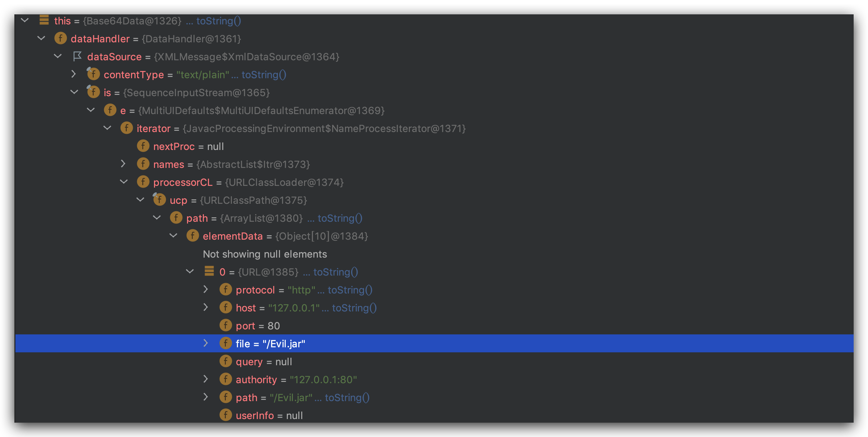
Task: Click the pinned field icon beside ucp
Action: (159, 200)
